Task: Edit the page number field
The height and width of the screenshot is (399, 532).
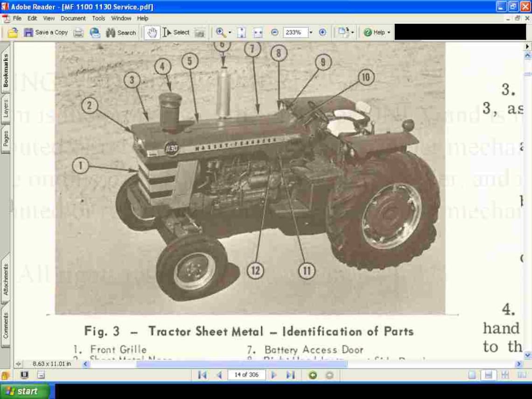Action: [x=246, y=375]
